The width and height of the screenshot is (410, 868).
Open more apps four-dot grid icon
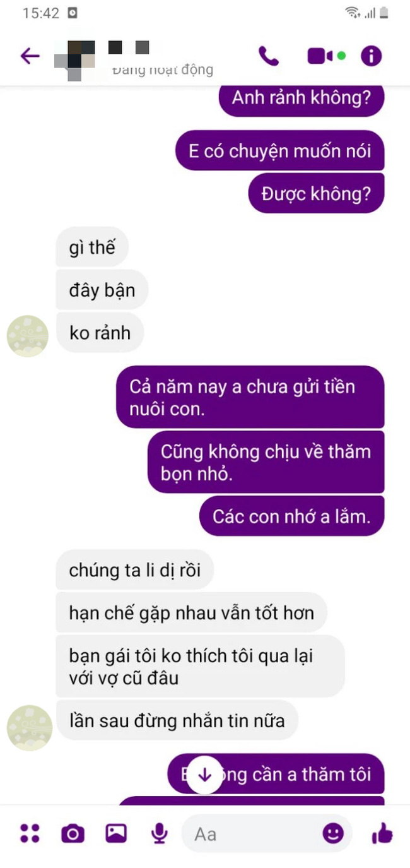[30, 833]
